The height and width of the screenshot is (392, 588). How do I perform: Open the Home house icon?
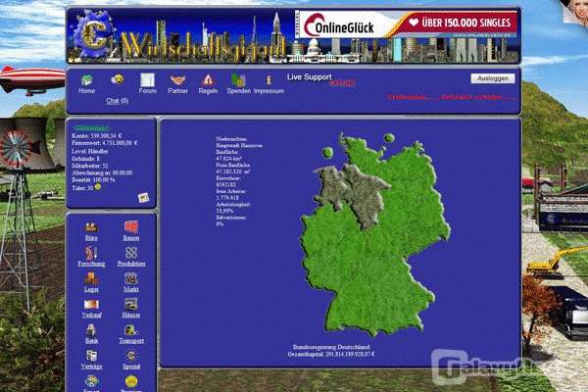87,79
